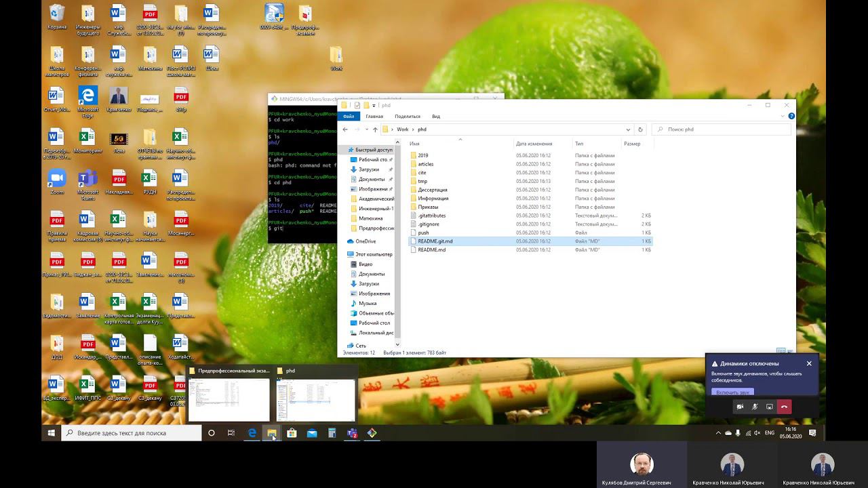Expand the address bar history dropdown
The image size is (868, 488).
(628, 129)
